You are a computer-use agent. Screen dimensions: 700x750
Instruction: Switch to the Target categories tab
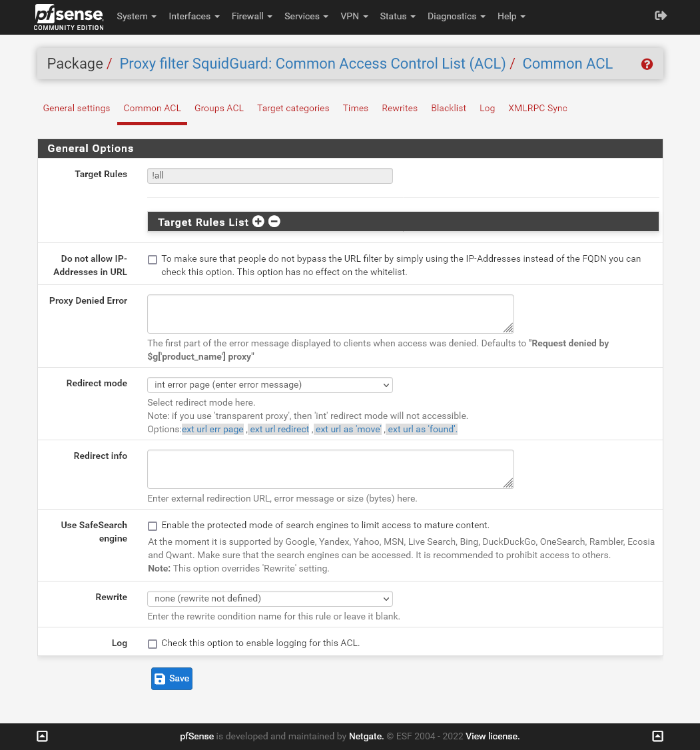pos(293,109)
